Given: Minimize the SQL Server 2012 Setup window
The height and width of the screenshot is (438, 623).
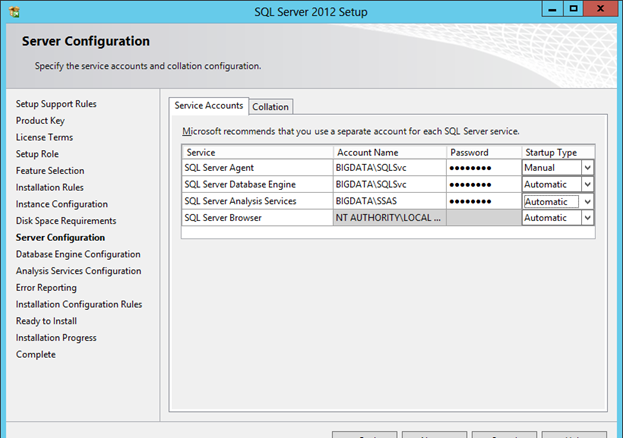Looking at the screenshot, I should [552, 9].
